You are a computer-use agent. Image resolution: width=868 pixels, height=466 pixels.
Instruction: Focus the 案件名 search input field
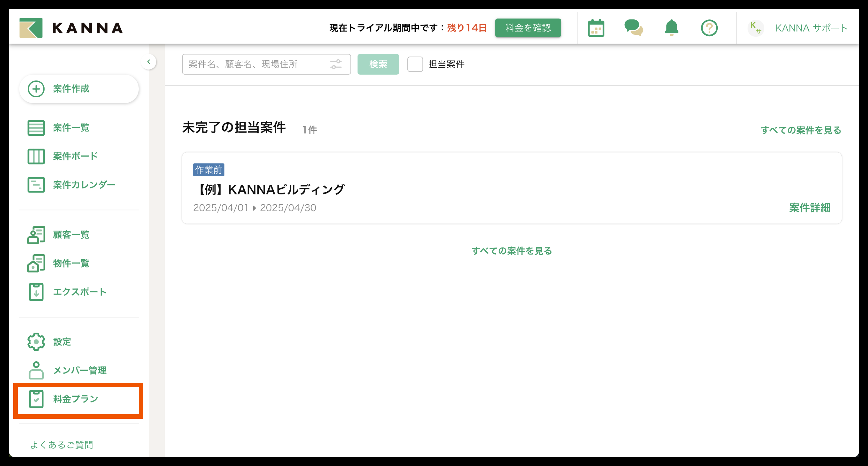[256, 64]
